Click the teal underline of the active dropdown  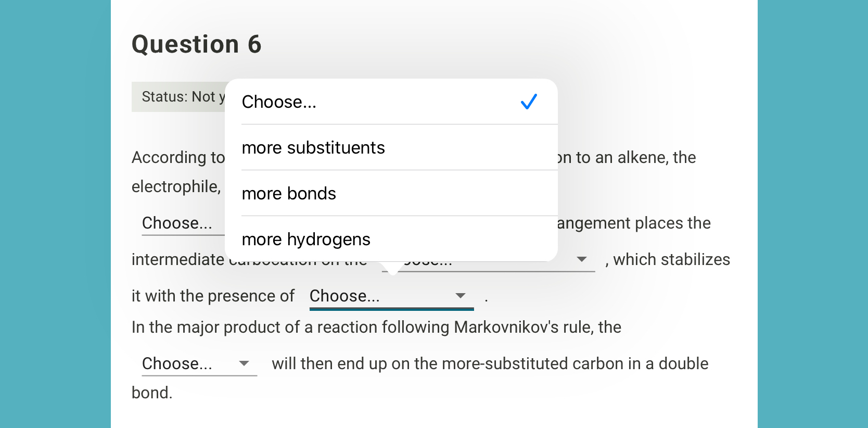coord(391,308)
